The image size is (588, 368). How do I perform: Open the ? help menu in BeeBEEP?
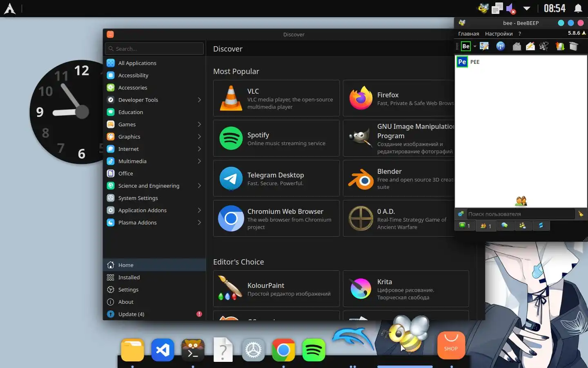(519, 34)
